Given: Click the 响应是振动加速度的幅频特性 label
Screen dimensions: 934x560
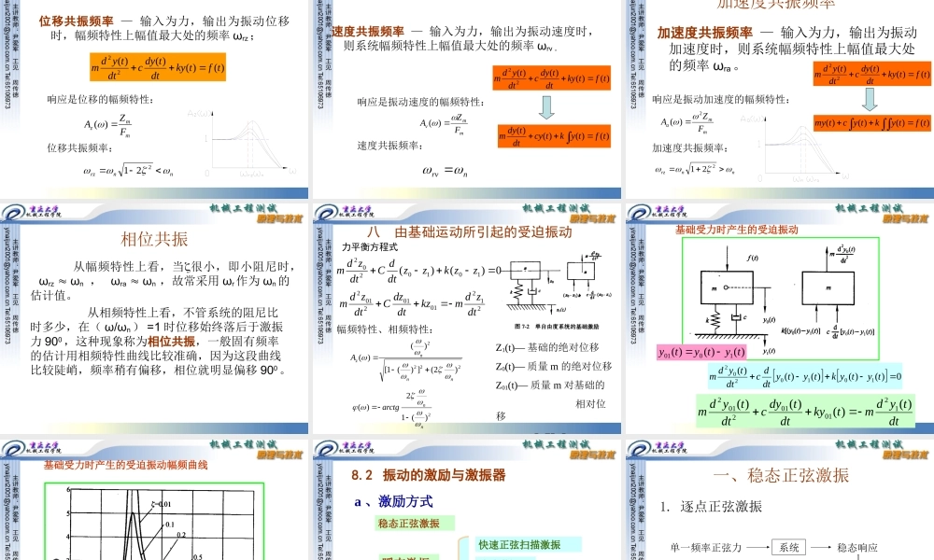Looking at the screenshot, I should click(x=721, y=99).
